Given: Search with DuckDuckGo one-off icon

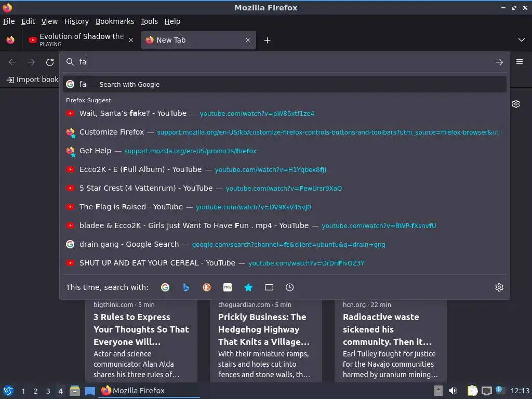Looking at the screenshot, I should click(207, 287).
